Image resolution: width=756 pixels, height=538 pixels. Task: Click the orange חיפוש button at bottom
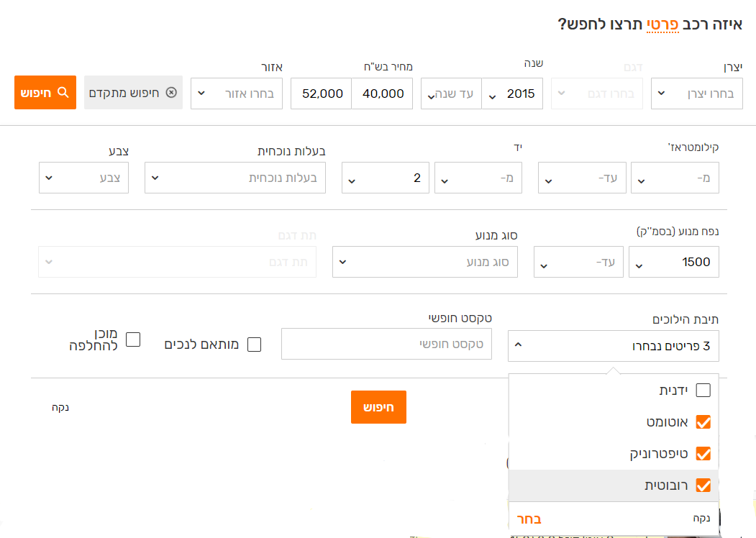[x=378, y=407]
